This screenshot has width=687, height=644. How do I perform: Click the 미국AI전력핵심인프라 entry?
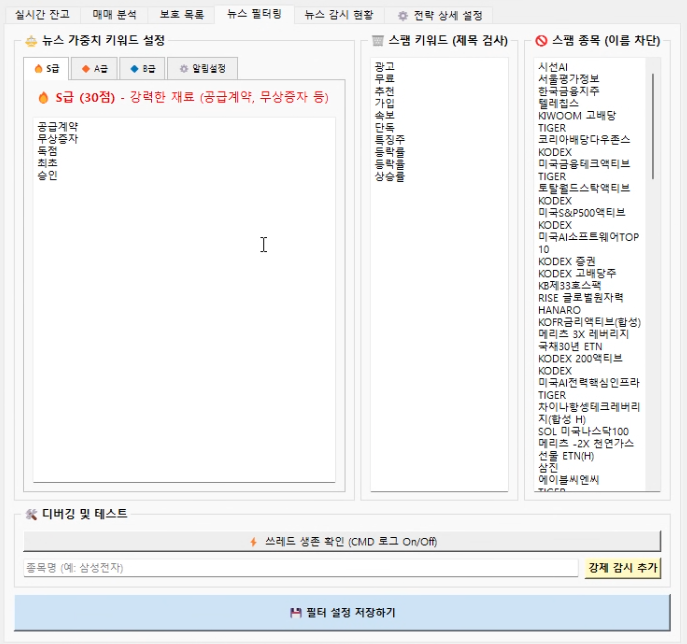[589, 383]
